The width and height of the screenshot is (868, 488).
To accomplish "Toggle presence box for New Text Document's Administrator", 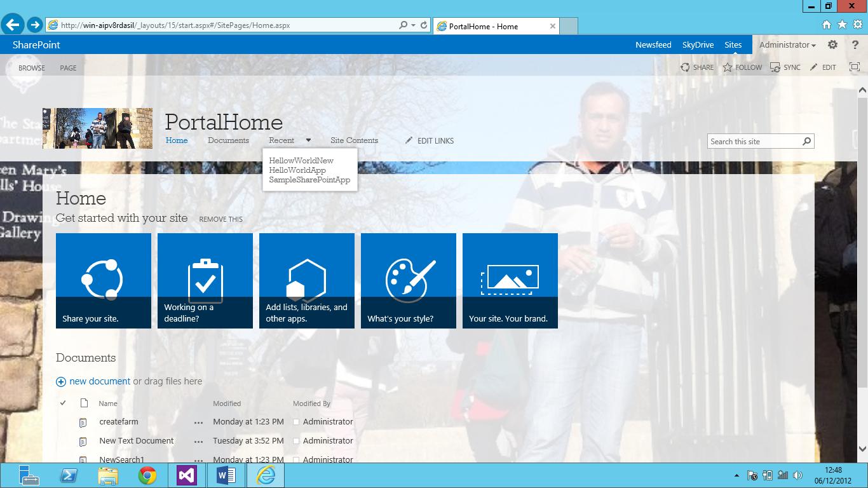I will coord(296,441).
